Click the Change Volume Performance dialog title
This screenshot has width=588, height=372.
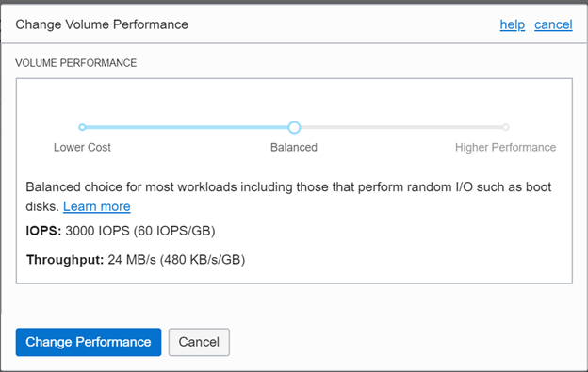pyautogui.click(x=102, y=24)
